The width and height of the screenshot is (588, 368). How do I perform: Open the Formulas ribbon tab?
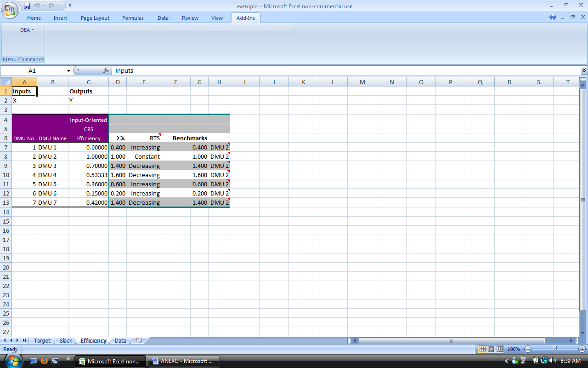click(x=133, y=18)
